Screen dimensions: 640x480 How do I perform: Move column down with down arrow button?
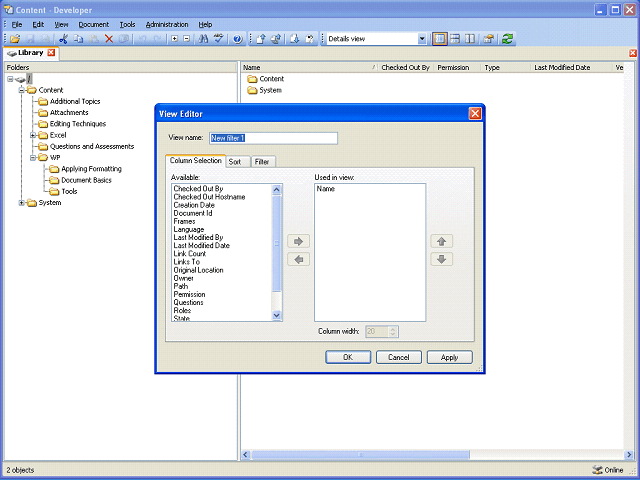pos(442,259)
